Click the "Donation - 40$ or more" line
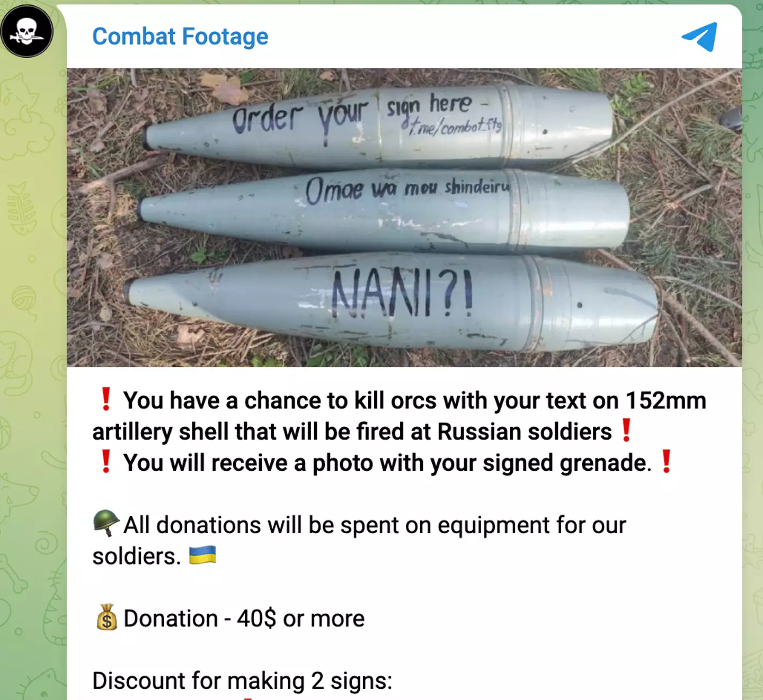Image resolution: width=763 pixels, height=700 pixels. (x=244, y=618)
